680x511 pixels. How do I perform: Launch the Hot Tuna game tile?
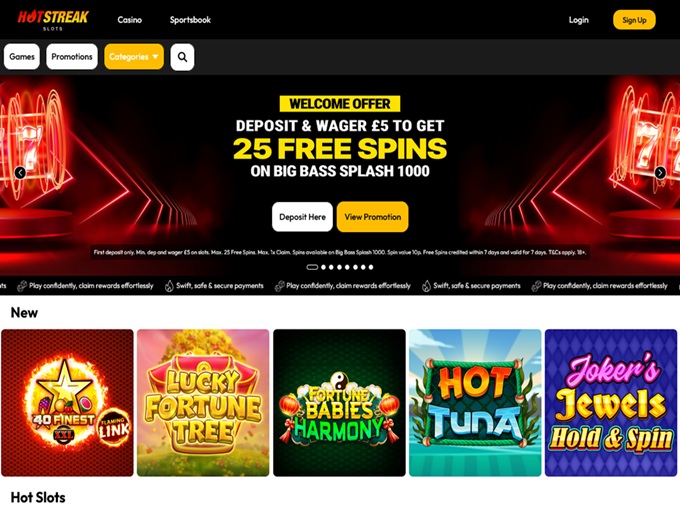[475, 403]
